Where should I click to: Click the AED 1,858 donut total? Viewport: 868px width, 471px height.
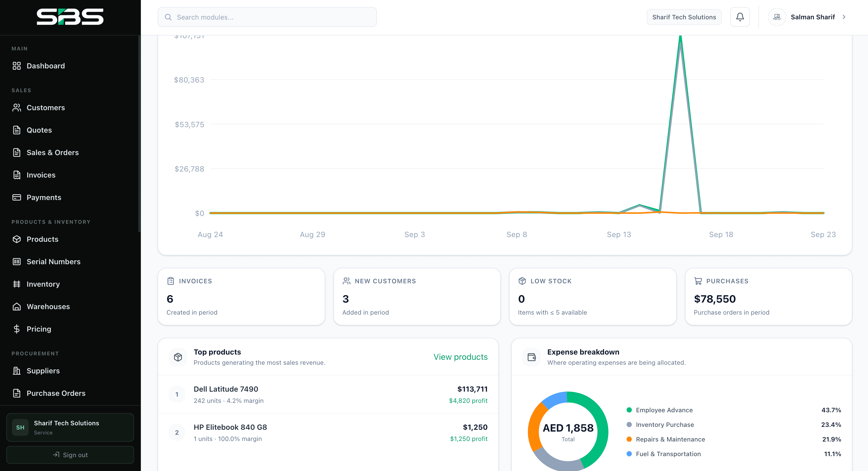point(568,428)
